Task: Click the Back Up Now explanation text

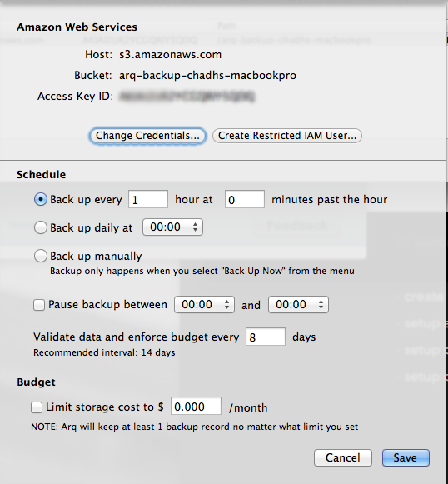Action: click(x=202, y=271)
